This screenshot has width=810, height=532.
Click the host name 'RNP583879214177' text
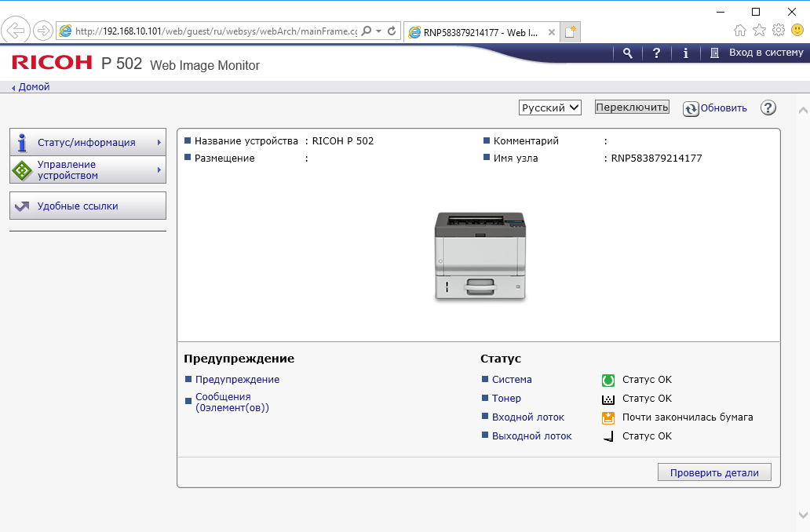[656, 158]
